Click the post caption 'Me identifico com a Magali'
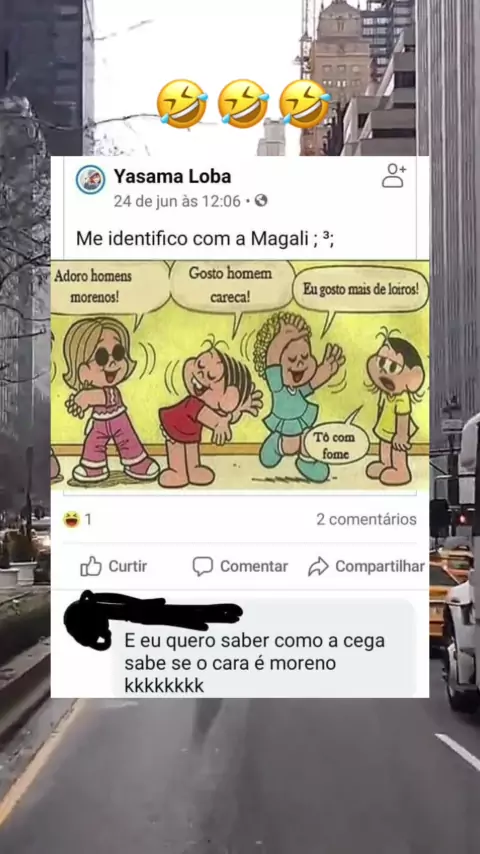Viewport: 480px width, 854px height. click(205, 239)
